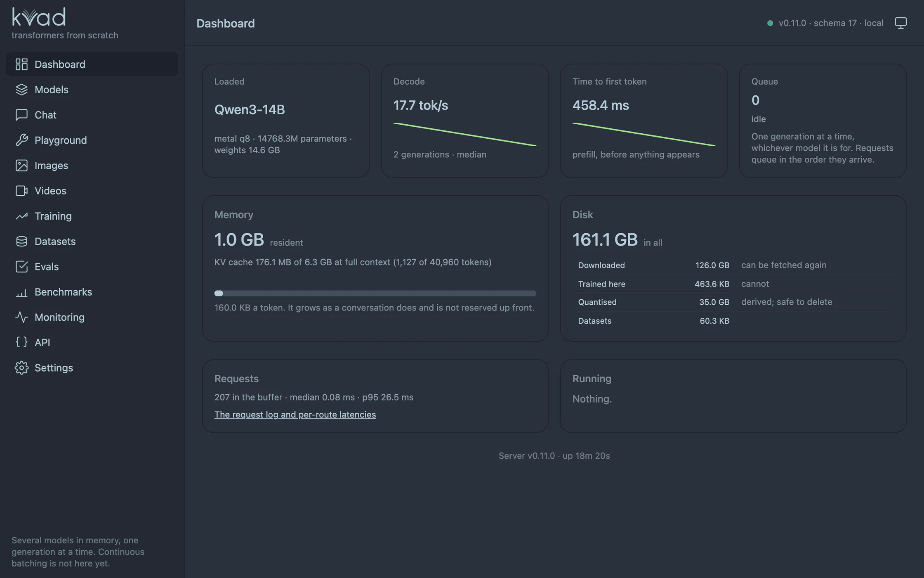Click the 161.1 GB disk total
The image size is (924, 578).
605,240
